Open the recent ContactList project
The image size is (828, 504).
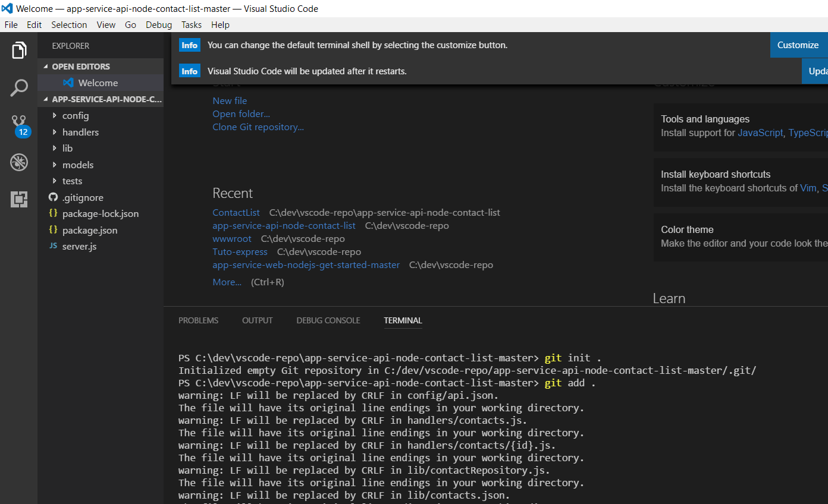(236, 212)
